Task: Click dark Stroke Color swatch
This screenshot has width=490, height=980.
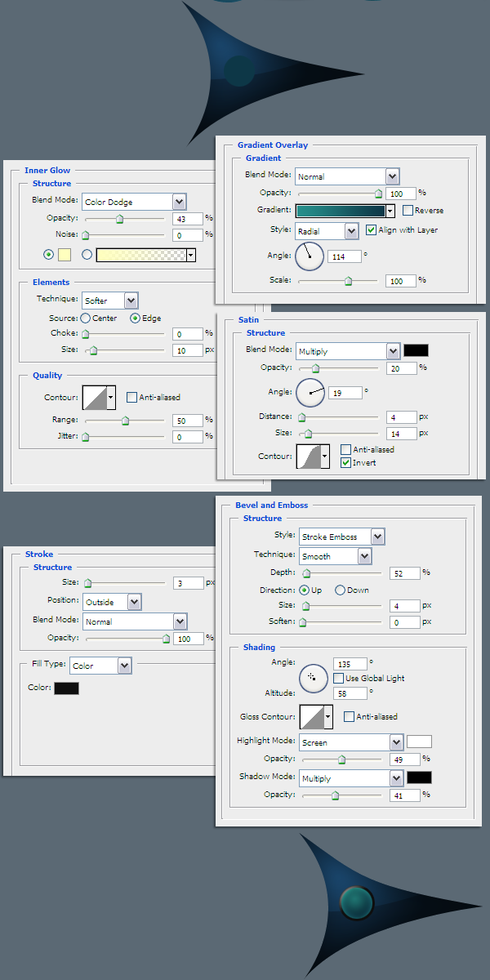Action: pyautogui.click(x=66, y=688)
